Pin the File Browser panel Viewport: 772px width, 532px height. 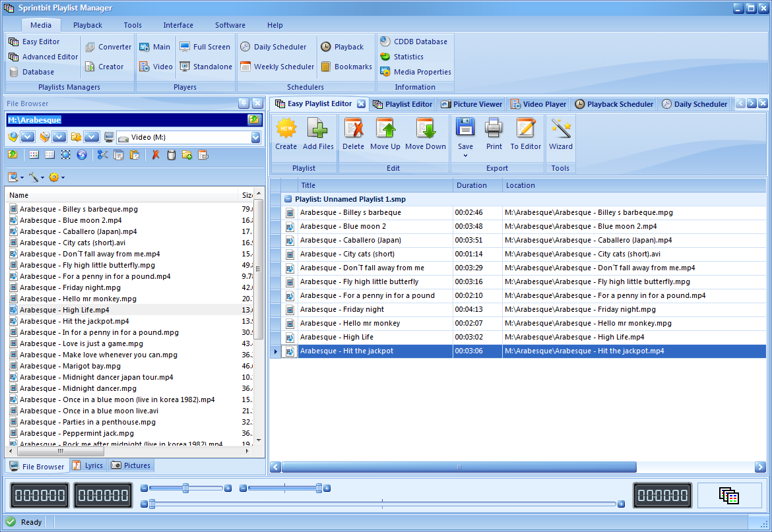click(243, 103)
